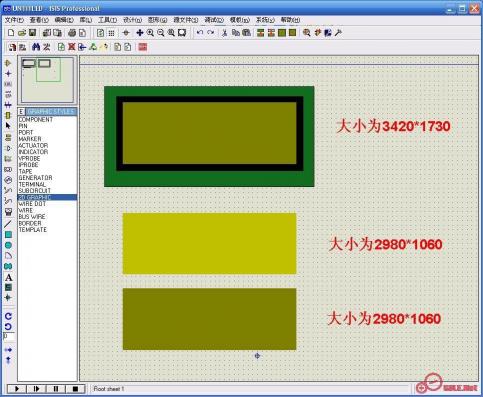
Task: Pause the simulation
Action: point(56,389)
